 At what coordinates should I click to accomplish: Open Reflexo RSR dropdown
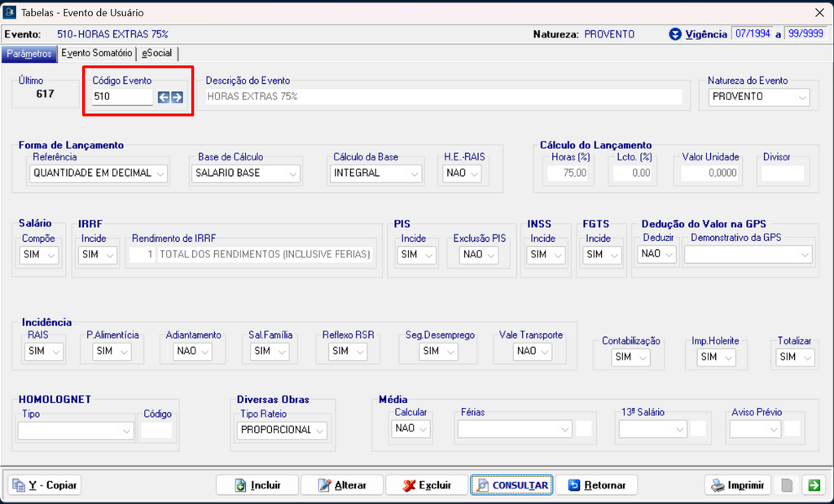[x=347, y=352]
